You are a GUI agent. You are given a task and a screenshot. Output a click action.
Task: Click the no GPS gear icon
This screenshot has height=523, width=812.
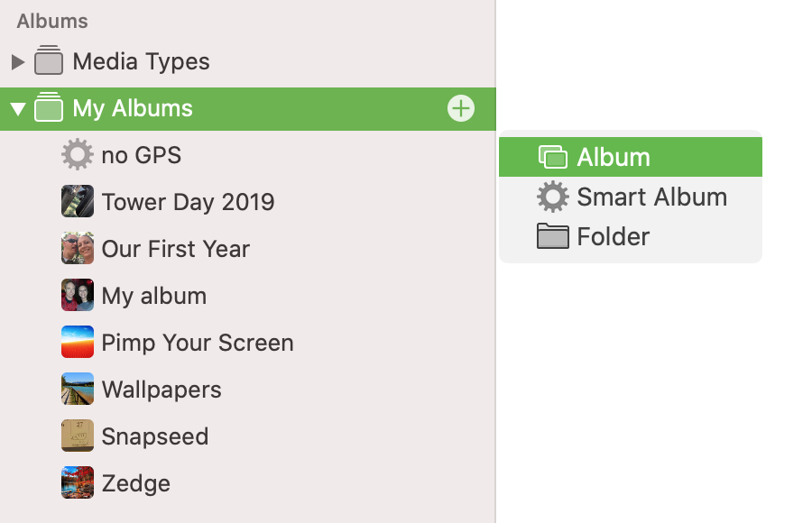click(x=78, y=154)
